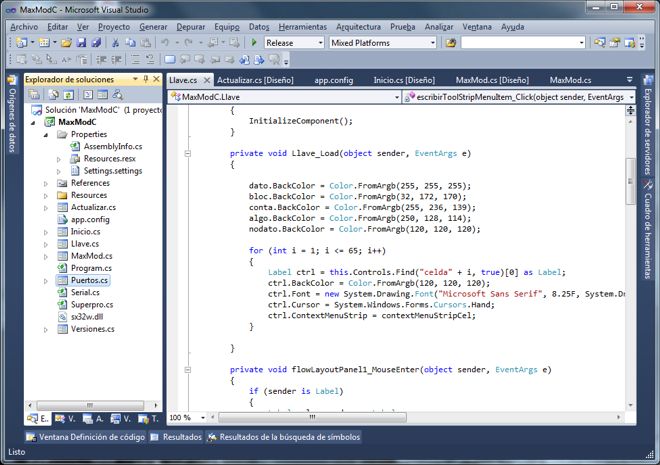Click the Save All toolbar icon

[x=96, y=43]
